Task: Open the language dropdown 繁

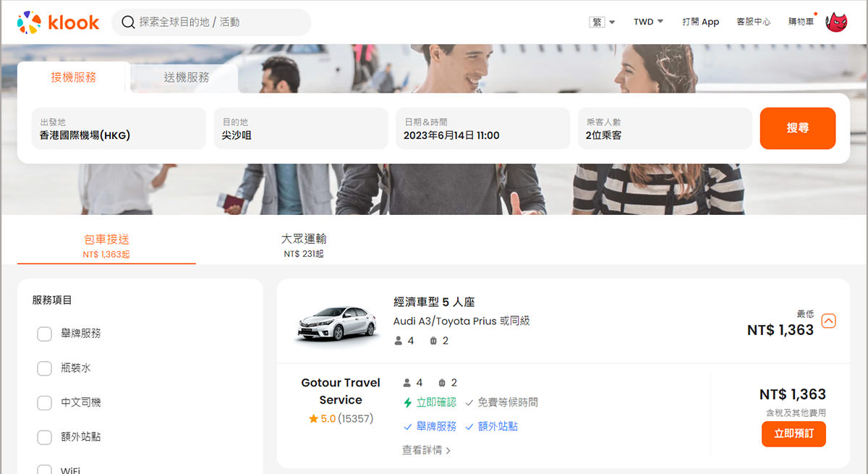Action: tap(602, 22)
